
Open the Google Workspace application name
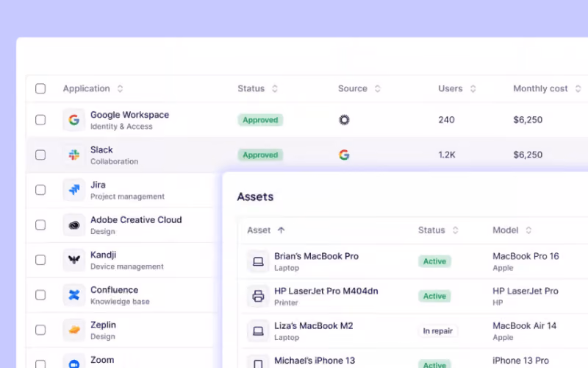pyautogui.click(x=130, y=115)
